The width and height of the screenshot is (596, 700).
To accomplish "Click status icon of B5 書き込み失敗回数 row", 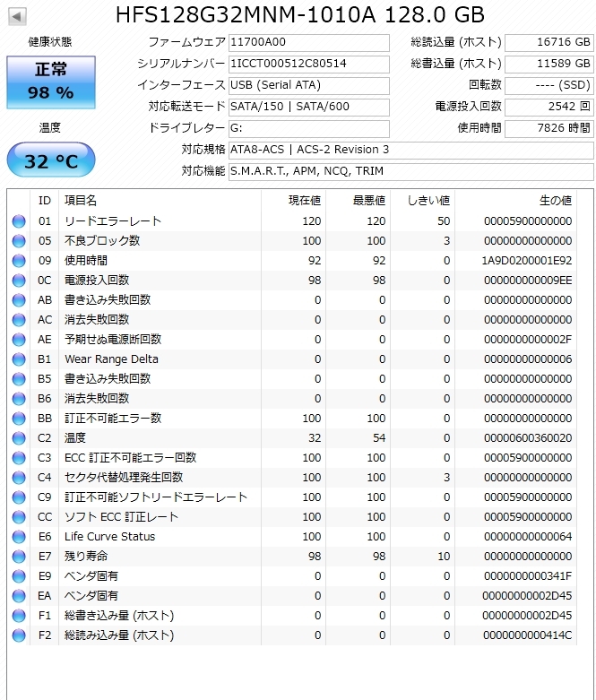I will tap(19, 379).
